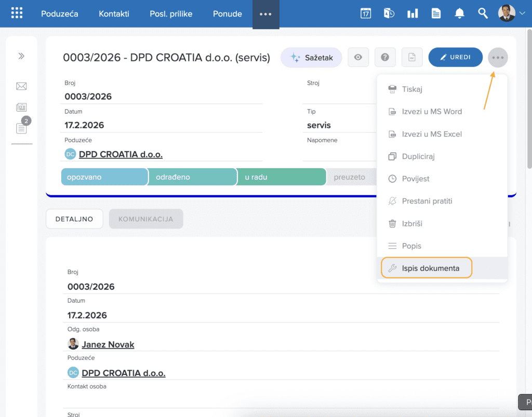The image size is (532, 417).
Task: Click the header Broj value 0003/2026
Action: 88,97
